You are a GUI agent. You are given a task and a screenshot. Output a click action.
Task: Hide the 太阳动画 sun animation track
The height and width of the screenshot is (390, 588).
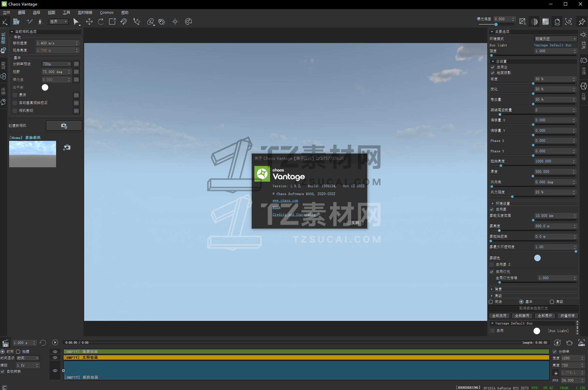coord(55,357)
